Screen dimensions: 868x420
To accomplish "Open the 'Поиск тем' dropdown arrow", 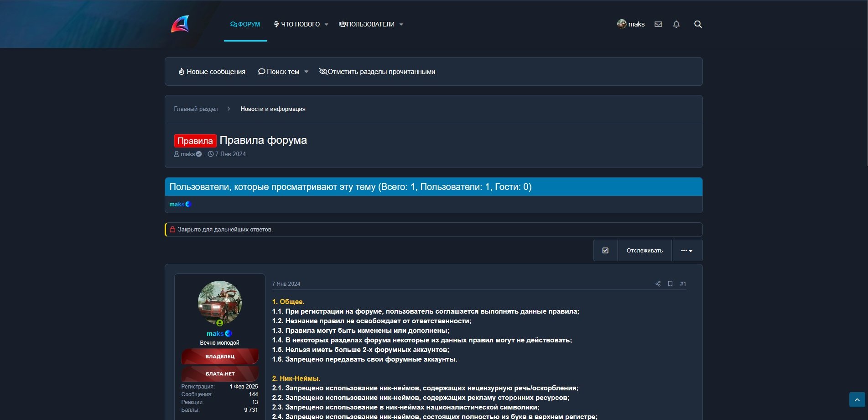I will [307, 72].
